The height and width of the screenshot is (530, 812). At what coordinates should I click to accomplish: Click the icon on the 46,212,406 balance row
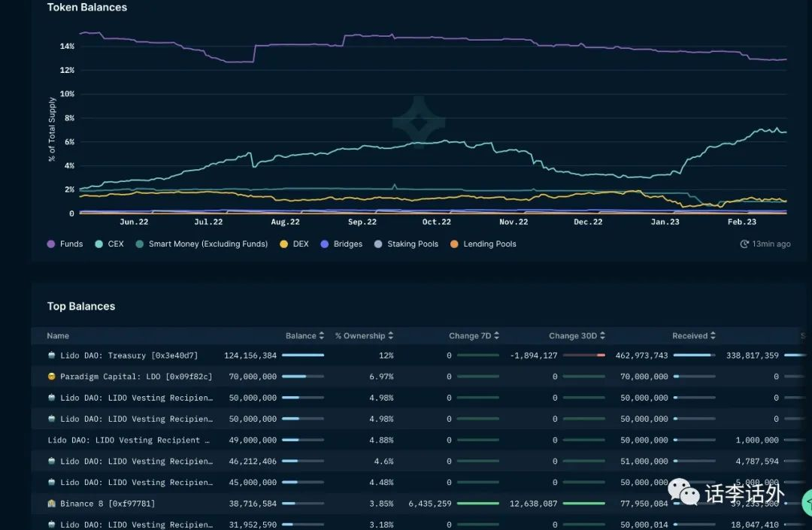[x=51, y=461]
